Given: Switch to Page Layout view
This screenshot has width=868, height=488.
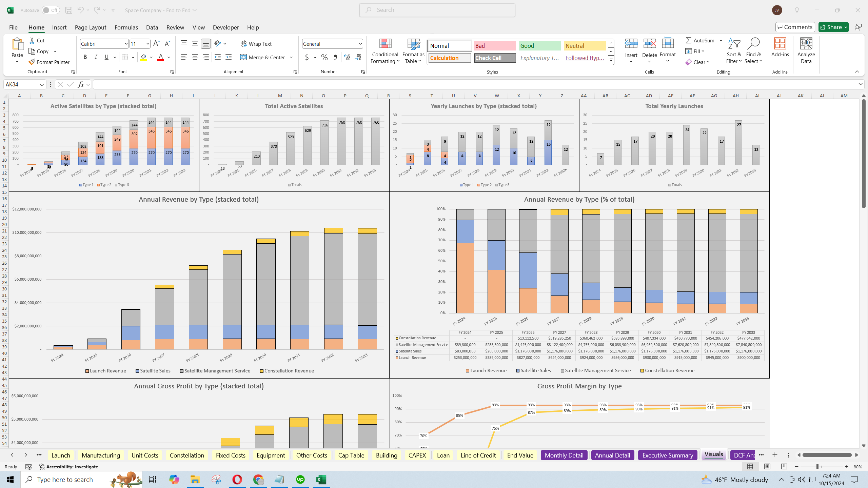Looking at the screenshot, I should [x=767, y=467].
